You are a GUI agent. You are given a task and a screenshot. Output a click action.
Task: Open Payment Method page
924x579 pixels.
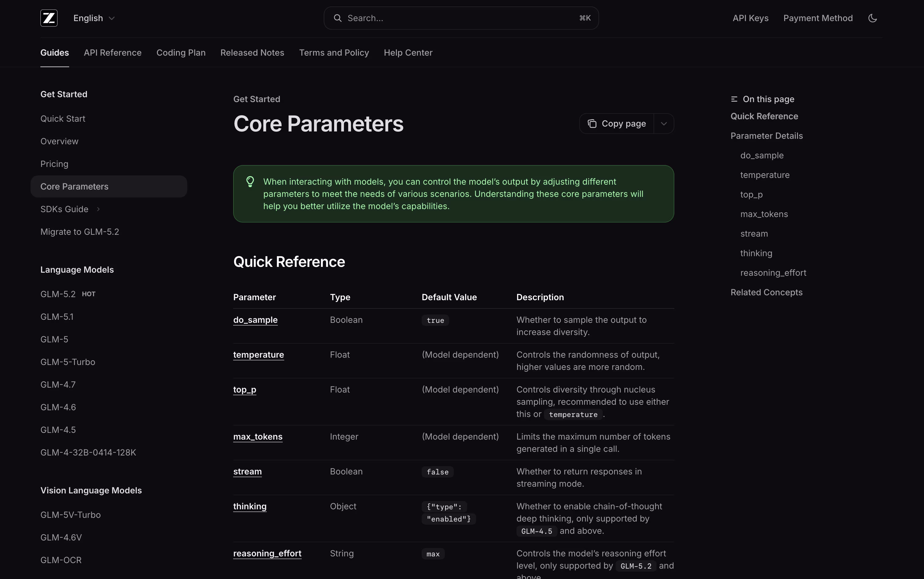click(x=818, y=18)
